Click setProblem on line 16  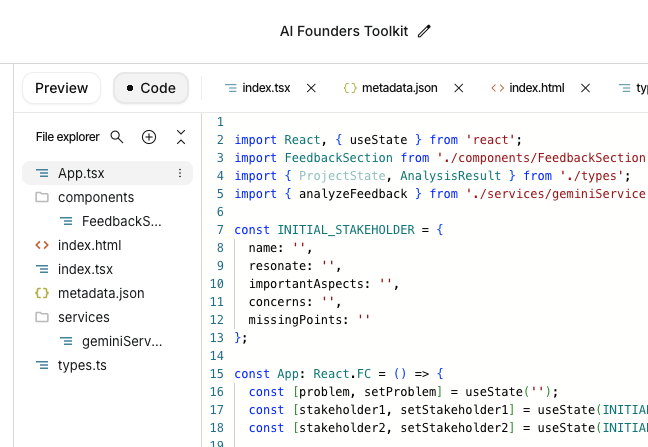tap(400, 392)
